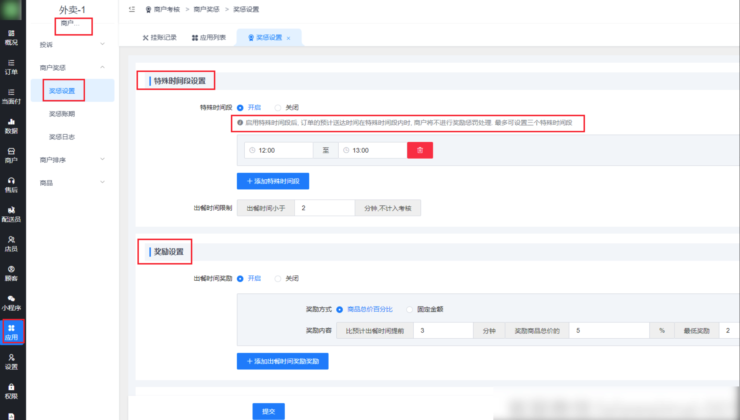This screenshot has height=420, width=740.
Task: Click the 比预计出餐时间提前 minutes field
Action: pos(444,331)
